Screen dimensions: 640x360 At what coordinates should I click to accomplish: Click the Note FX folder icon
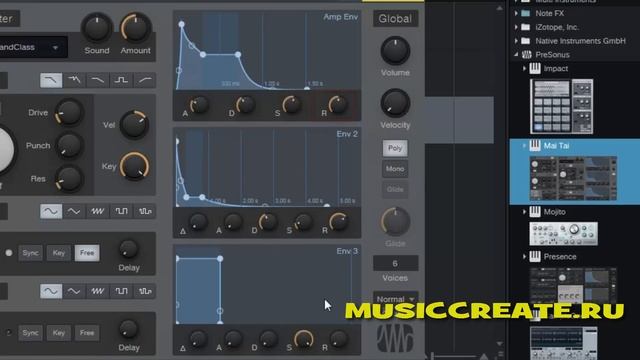click(526, 13)
